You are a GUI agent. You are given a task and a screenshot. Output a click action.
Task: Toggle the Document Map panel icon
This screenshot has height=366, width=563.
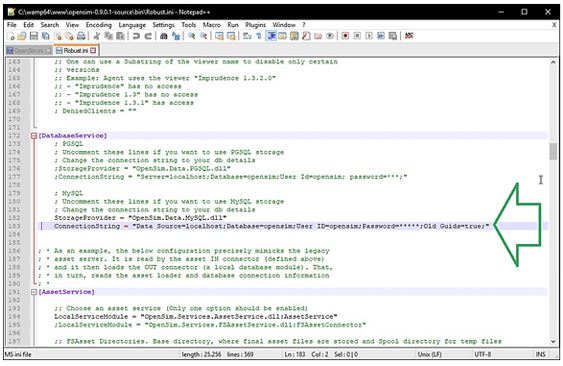pos(294,36)
